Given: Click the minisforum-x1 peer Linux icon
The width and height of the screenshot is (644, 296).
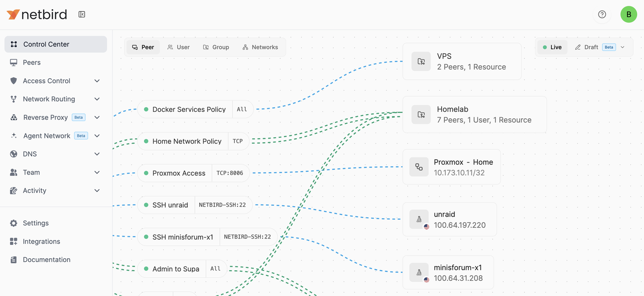Looking at the screenshot, I should click(x=419, y=273).
